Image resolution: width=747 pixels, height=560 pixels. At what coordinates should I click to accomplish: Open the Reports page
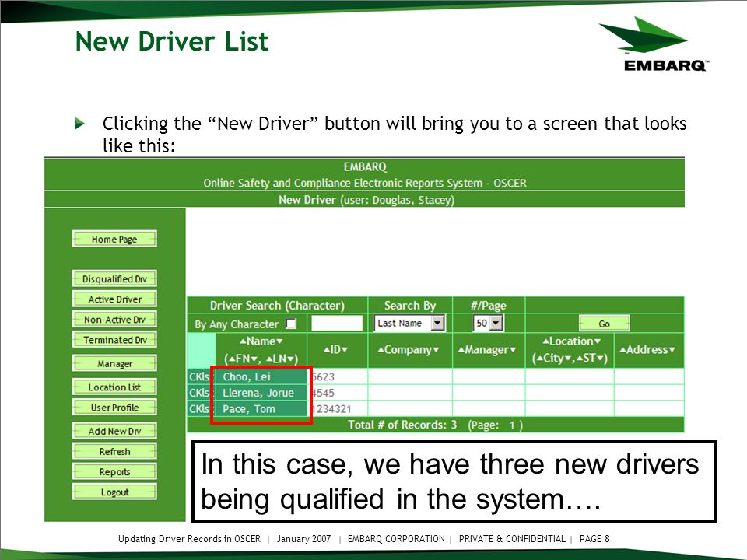pos(114,471)
